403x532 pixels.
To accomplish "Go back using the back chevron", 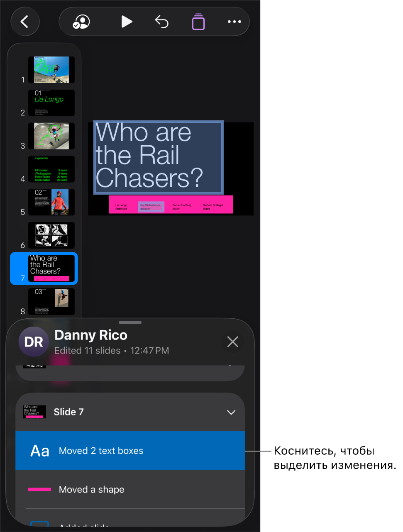I will point(25,22).
